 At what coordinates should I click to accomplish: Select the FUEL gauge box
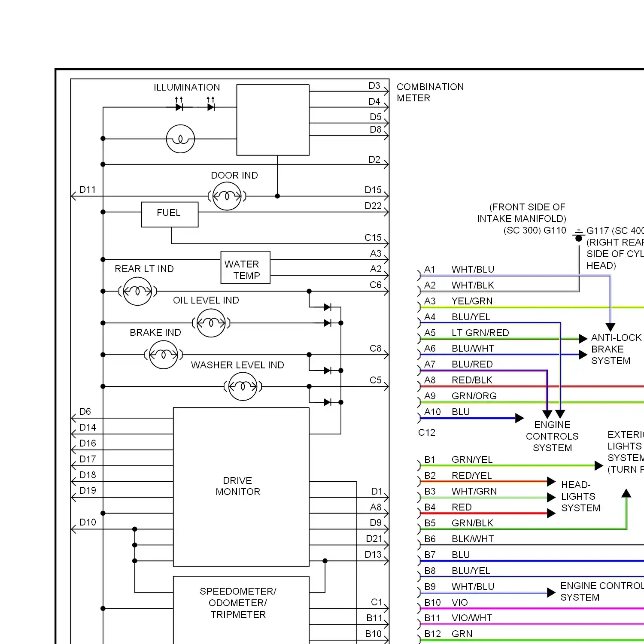click(x=170, y=214)
